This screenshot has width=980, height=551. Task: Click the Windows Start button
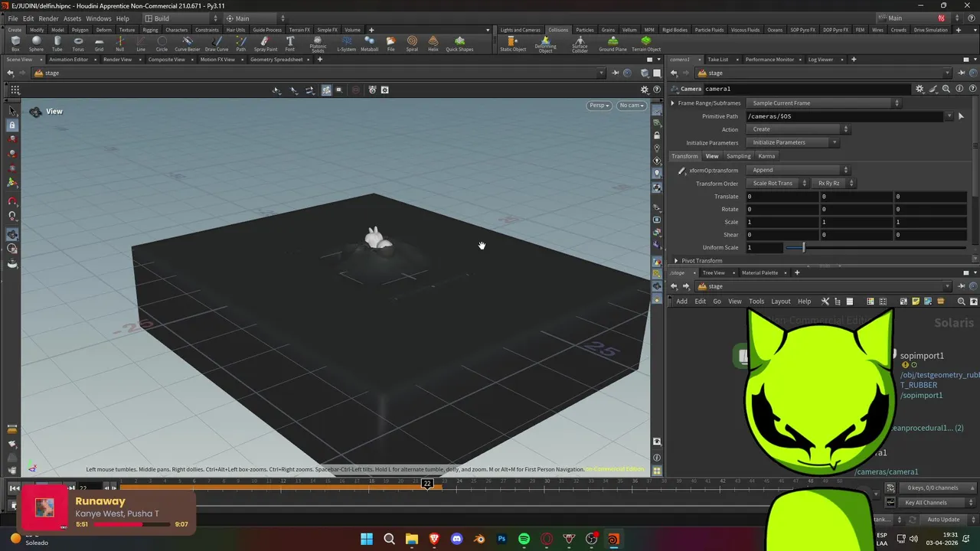(367, 539)
